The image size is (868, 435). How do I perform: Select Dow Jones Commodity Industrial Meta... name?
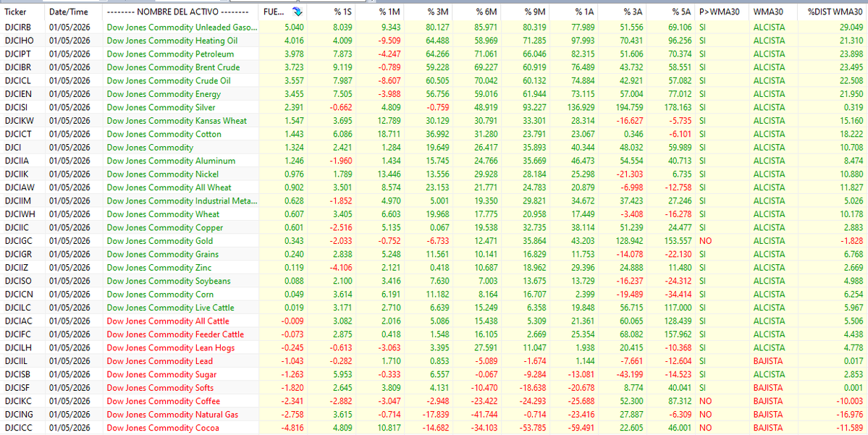(x=182, y=200)
